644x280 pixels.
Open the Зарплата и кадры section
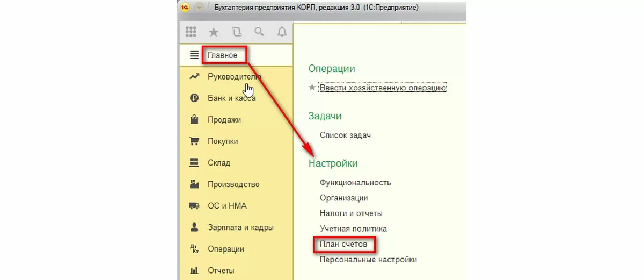coord(240,227)
